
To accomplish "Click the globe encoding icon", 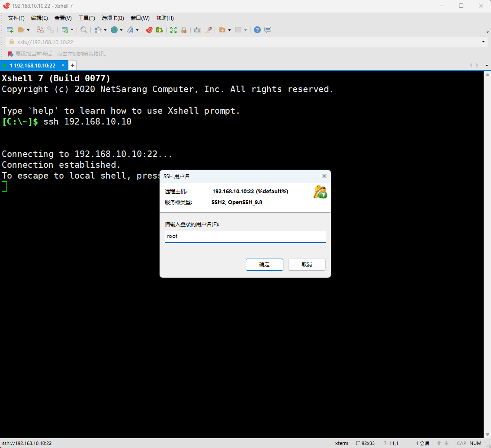I will (114, 30).
